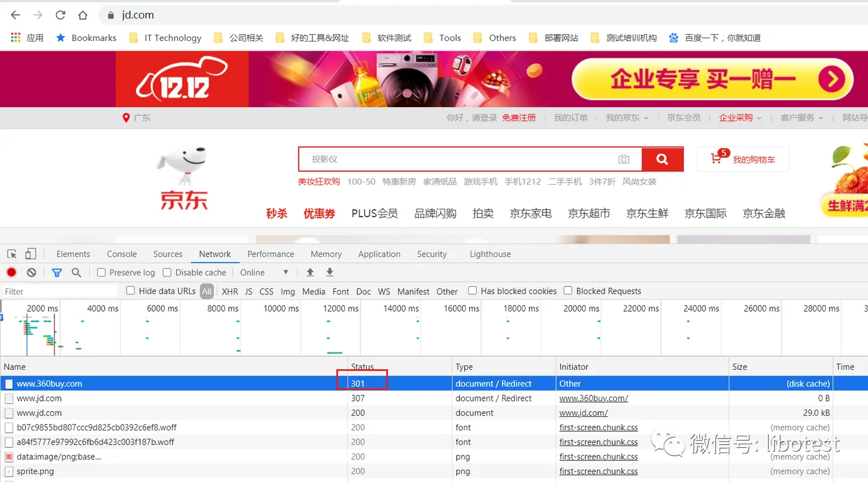Enable Preserve log

point(101,272)
